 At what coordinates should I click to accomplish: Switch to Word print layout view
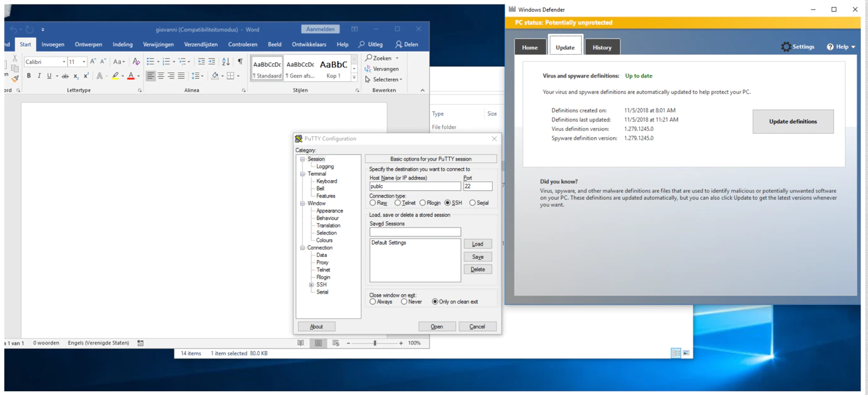[x=318, y=343]
